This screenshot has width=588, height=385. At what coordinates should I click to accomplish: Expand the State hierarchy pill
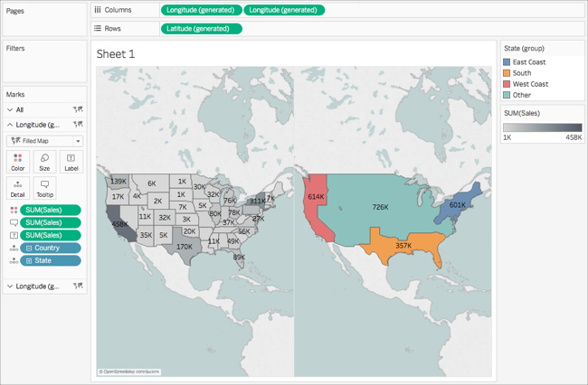[x=29, y=261]
